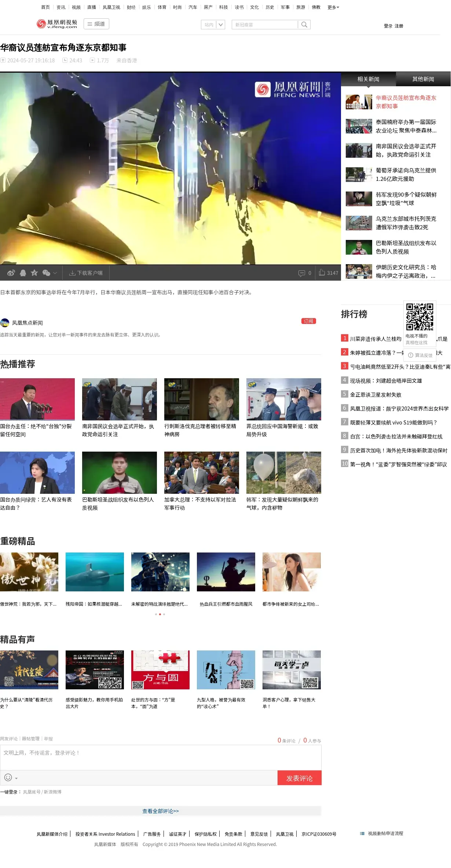This screenshot has height=868, width=451.
Task: Open 方与圆 audio program cover
Action: (160, 670)
